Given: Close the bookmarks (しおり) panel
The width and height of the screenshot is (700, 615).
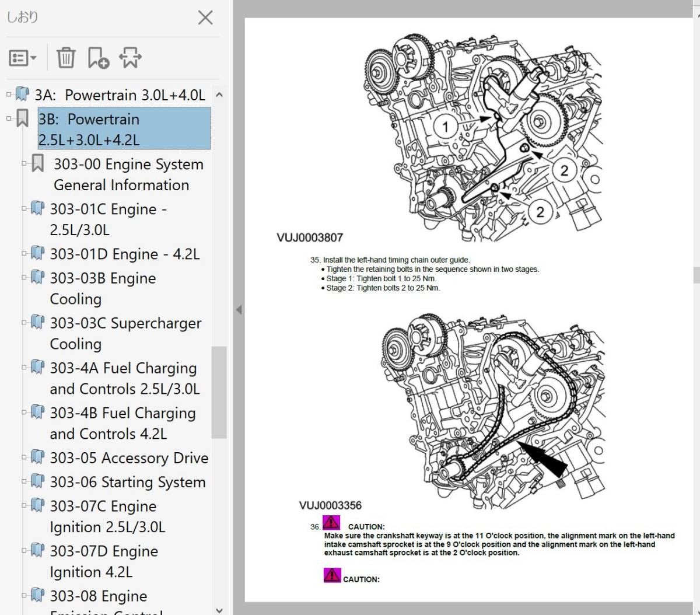Looking at the screenshot, I should (x=205, y=18).
